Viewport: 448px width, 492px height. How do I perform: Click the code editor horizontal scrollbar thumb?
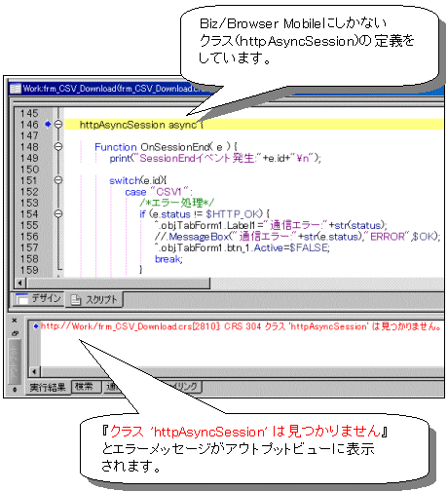point(118,283)
